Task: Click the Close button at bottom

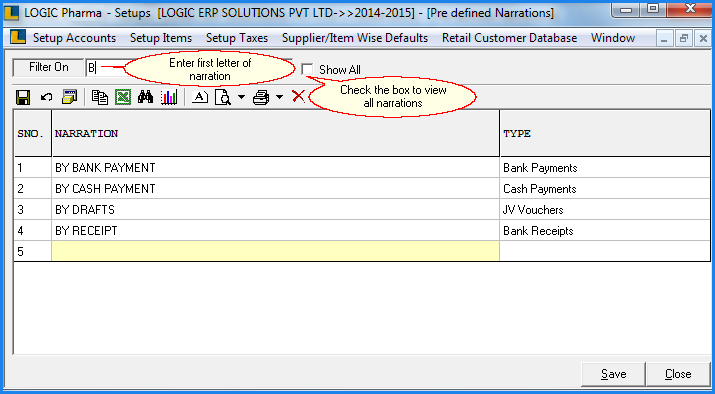Action: [x=678, y=374]
